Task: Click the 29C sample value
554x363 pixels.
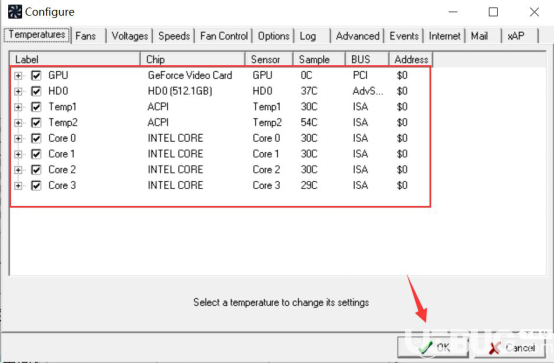Action: (309, 186)
